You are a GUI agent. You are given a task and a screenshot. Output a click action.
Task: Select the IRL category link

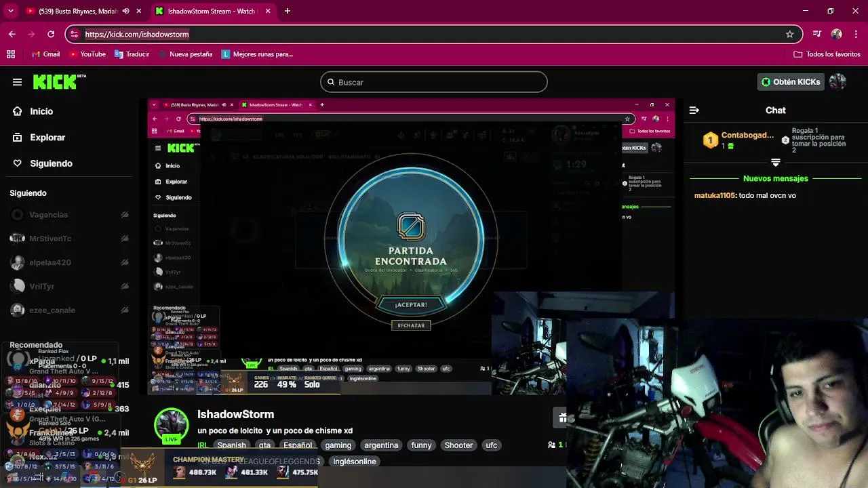pyautogui.click(x=202, y=445)
